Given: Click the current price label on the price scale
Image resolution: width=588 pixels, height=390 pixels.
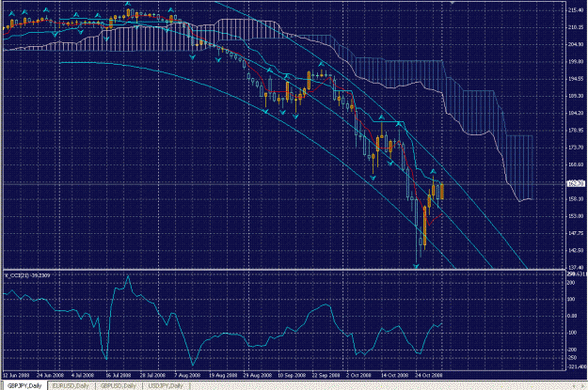Looking at the screenshot, I should [577, 183].
